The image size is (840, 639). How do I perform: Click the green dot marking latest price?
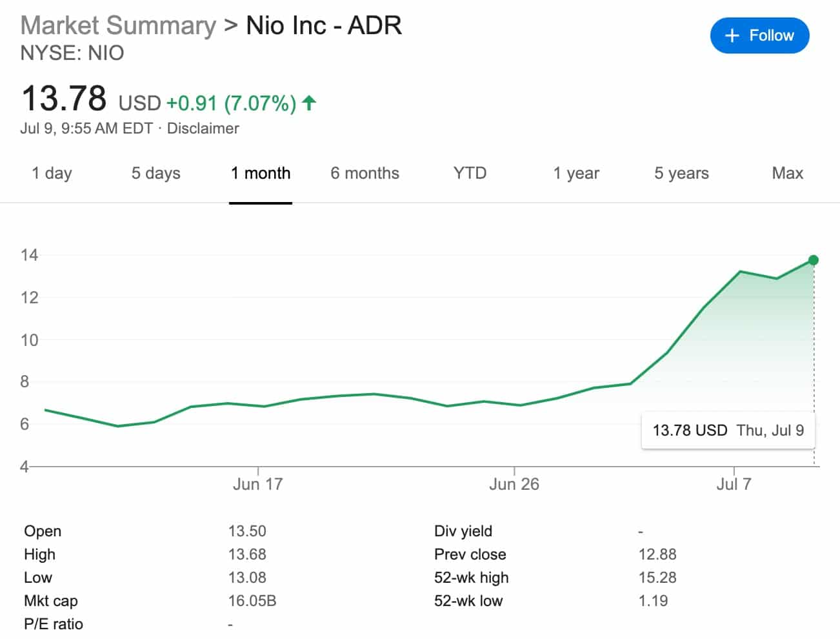[x=812, y=261]
